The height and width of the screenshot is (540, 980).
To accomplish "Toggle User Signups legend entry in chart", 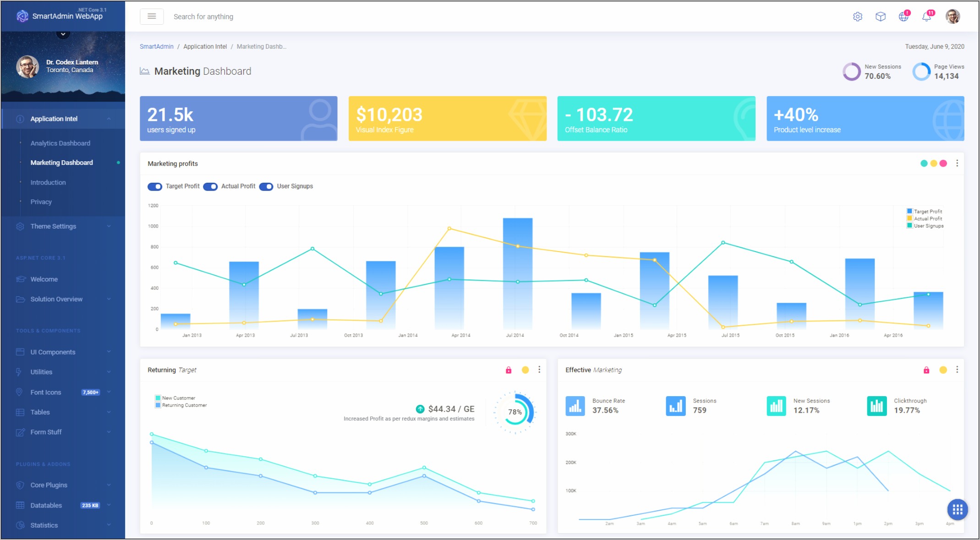I will (925, 226).
